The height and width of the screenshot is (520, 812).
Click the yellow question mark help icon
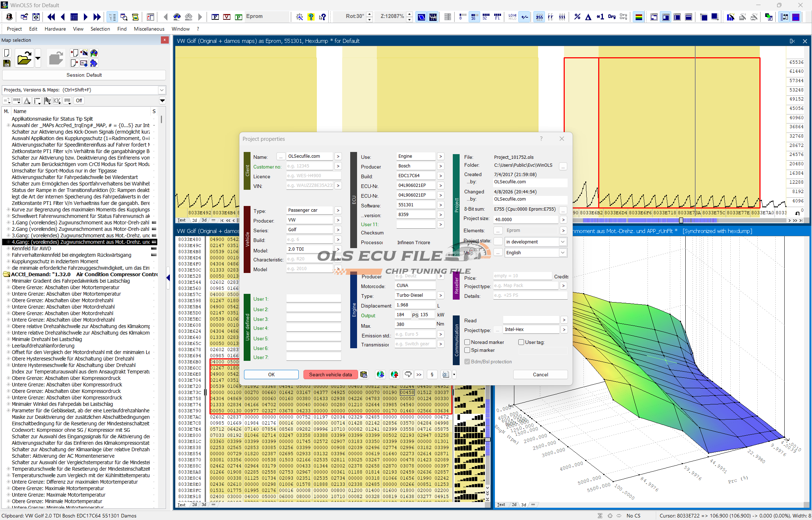(x=311, y=17)
